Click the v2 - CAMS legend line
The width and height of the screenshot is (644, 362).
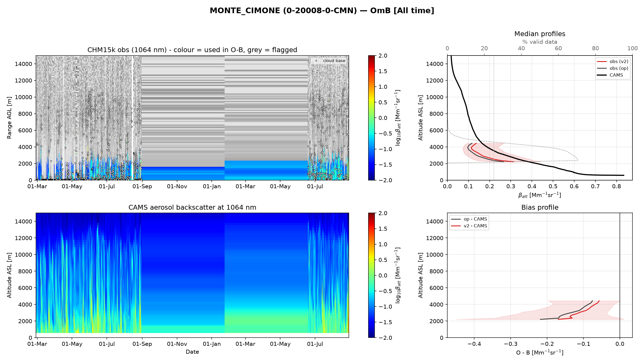[x=456, y=226]
